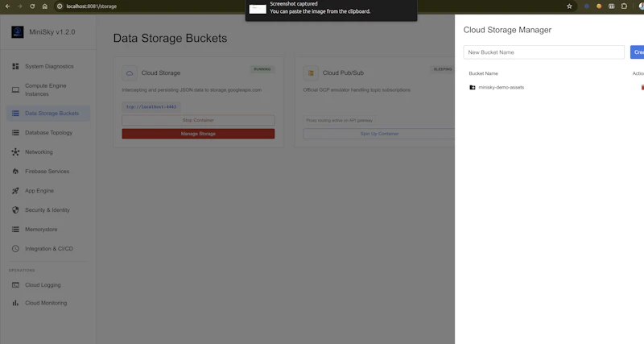Focus the New Bucket Name field
Screen dimensions: 644x344
pyautogui.click(x=544, y=52)
